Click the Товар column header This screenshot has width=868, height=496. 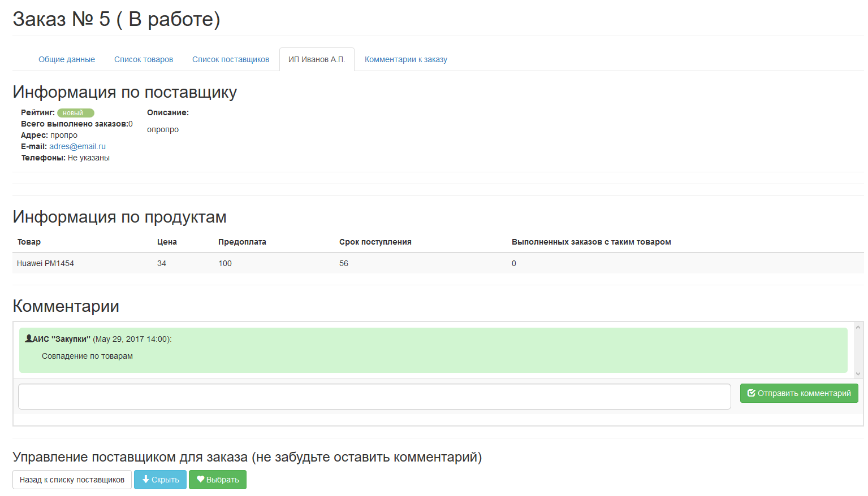[x=29, y=242]
